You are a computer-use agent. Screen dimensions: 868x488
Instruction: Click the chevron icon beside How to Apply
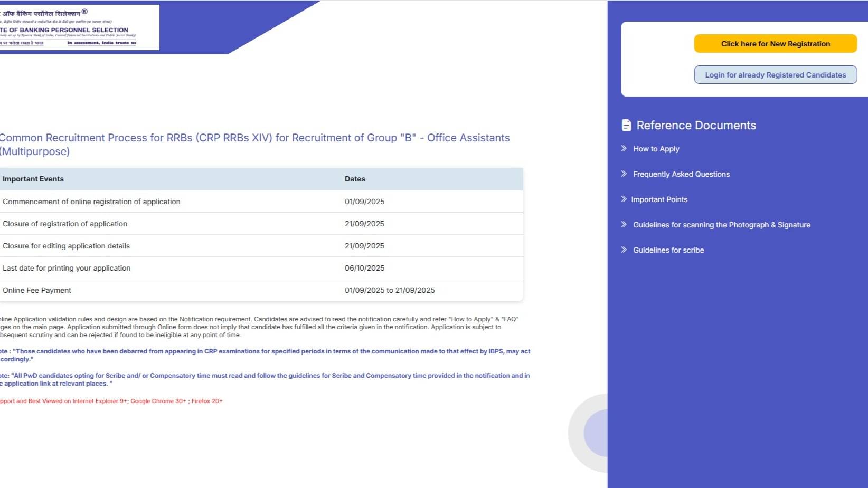[x=624, y=149]
